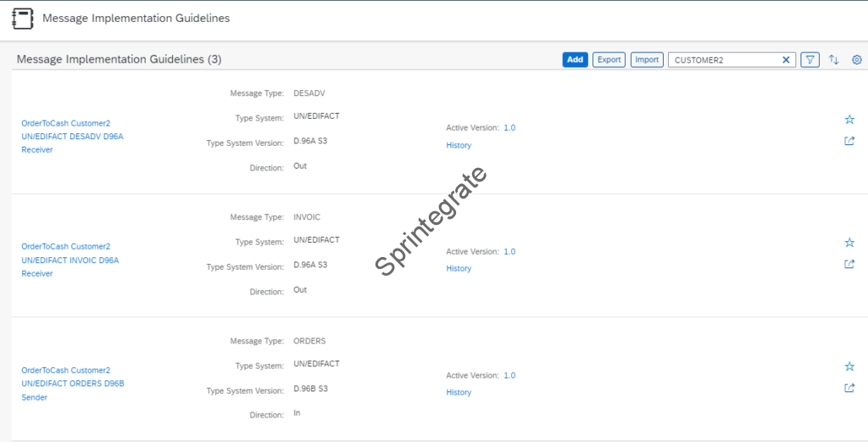Click the Add button

coord(576,60)
